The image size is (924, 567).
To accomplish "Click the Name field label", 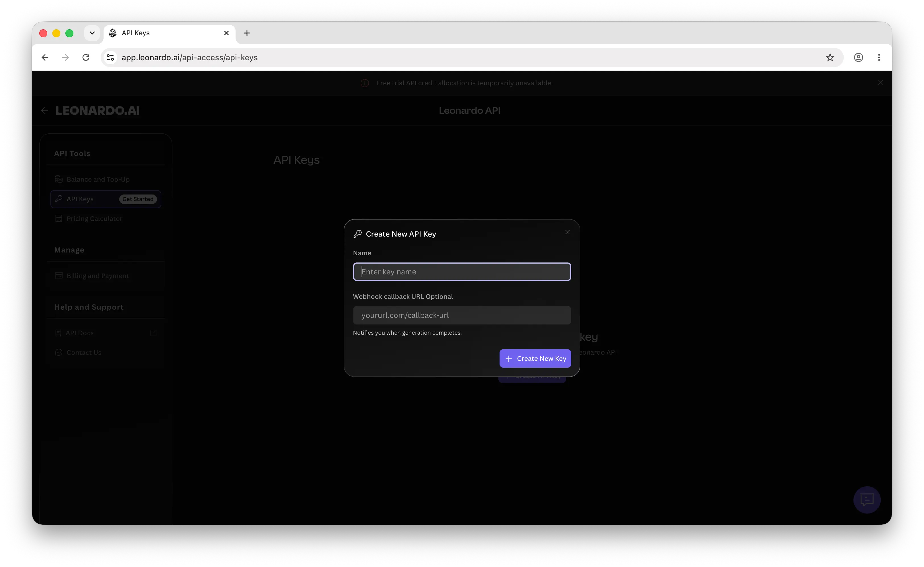I will (x=362, y=253).
